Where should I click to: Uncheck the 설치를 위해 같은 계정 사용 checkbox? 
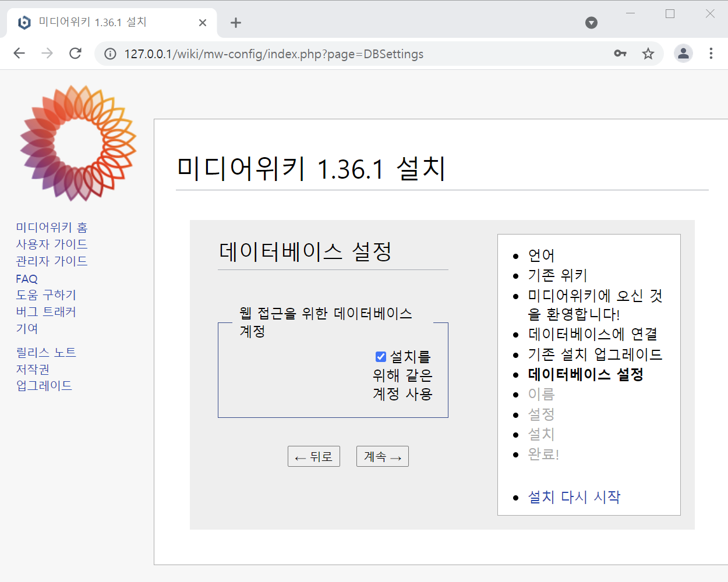(x=380, y=356)
